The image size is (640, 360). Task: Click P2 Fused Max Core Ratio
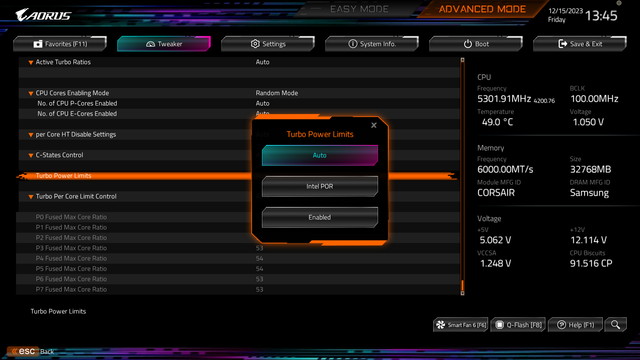pos(71,238)
